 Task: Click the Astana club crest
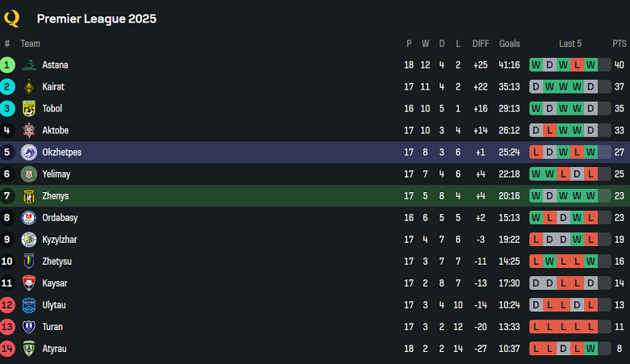(29, 65)
